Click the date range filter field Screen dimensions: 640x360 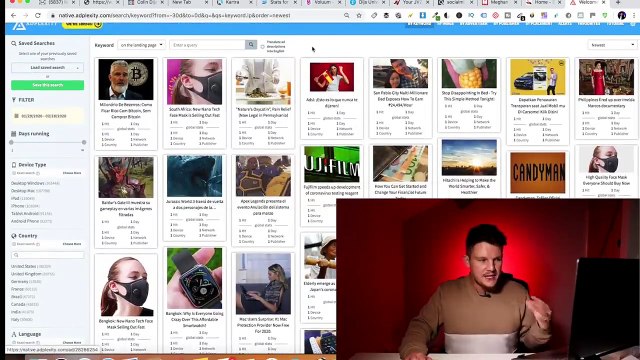point(47,116)
